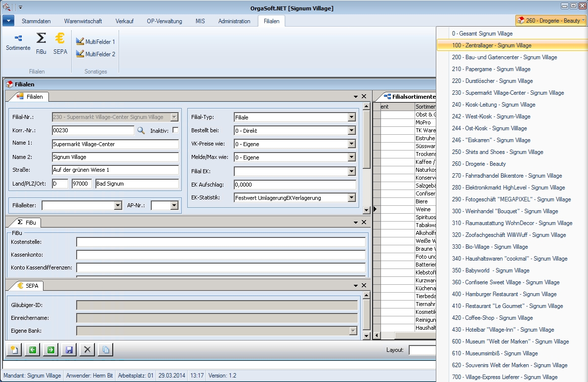Select 100 - Zentrallager from branch list
Viewport: 588px width, 382px height.
pyautogui.click(x=491, y=45)
